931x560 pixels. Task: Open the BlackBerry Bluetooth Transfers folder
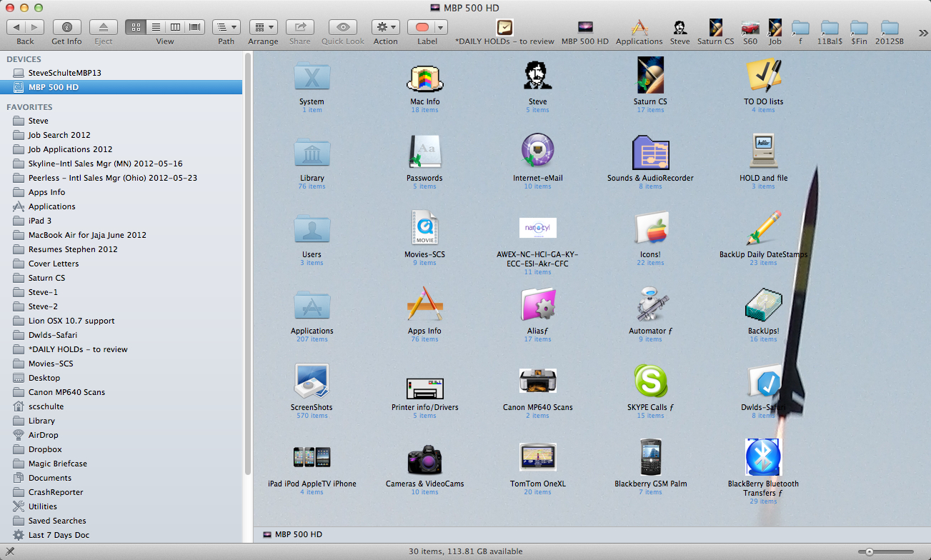[x=763, y=457]
